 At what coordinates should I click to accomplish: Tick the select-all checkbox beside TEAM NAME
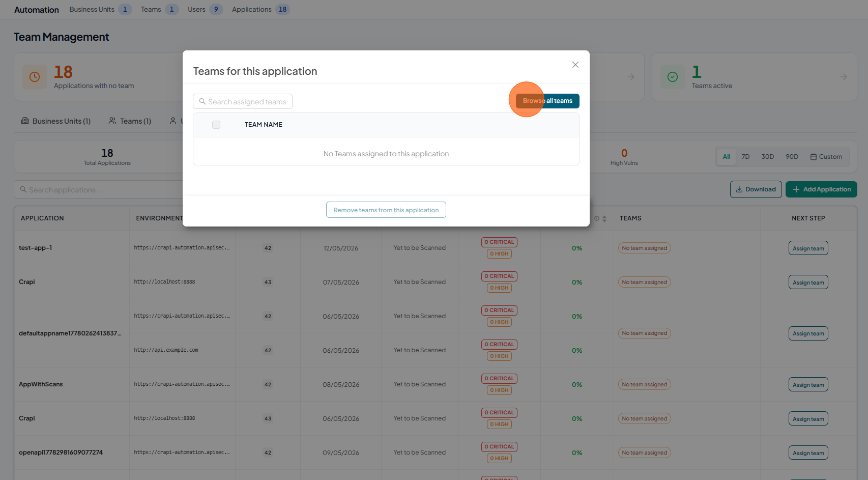[216, 125]
